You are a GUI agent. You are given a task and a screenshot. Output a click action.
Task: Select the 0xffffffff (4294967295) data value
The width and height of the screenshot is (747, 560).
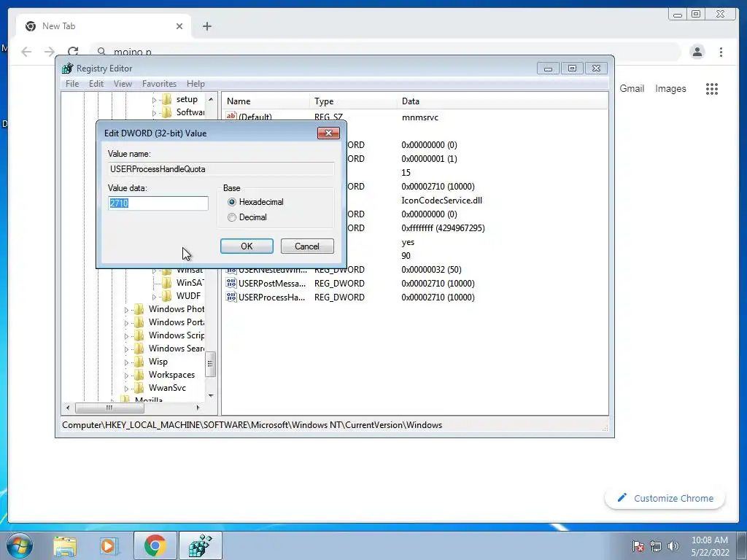pyautogui.click(x=443, y=228)
